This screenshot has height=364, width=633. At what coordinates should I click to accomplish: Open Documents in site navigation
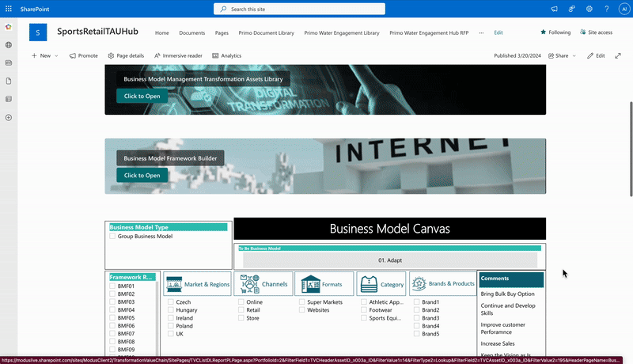point(192,32)
